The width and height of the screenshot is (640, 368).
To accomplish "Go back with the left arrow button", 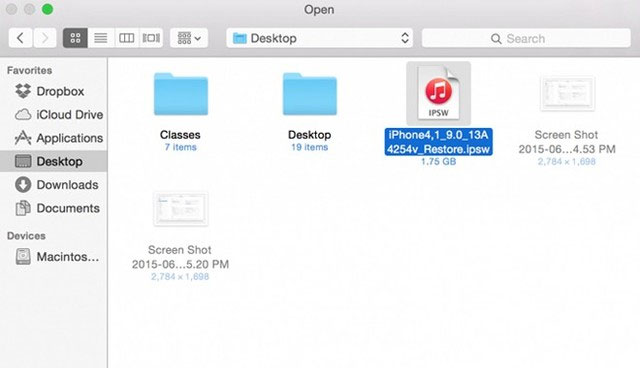I will [20, 38].
